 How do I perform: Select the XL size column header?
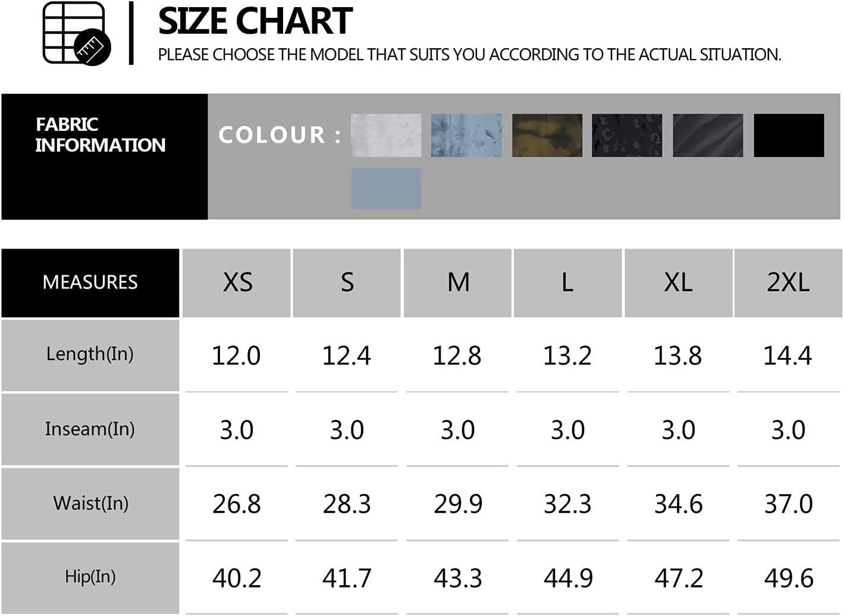coord(679,283)
